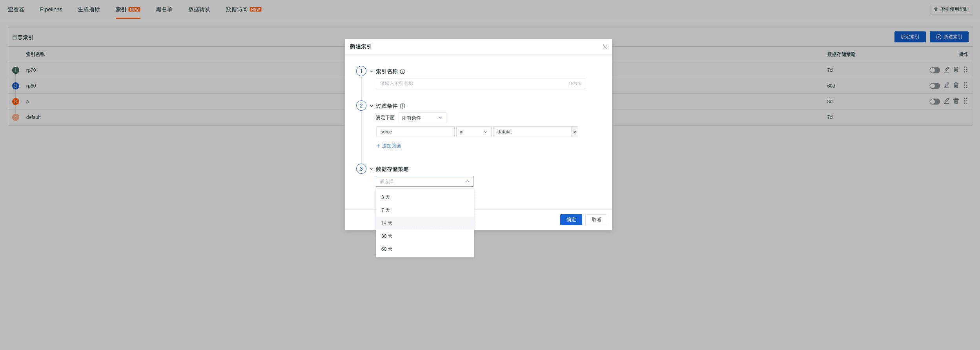Click the default index name
The width and height of the screenshot is (980, 350).
click(x=33, y=117)
